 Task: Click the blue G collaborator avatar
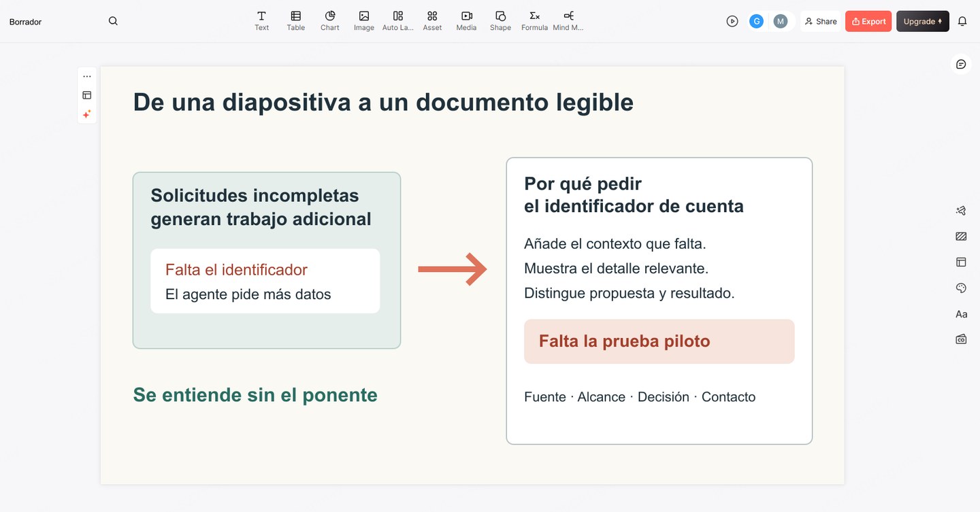point(756,21)
